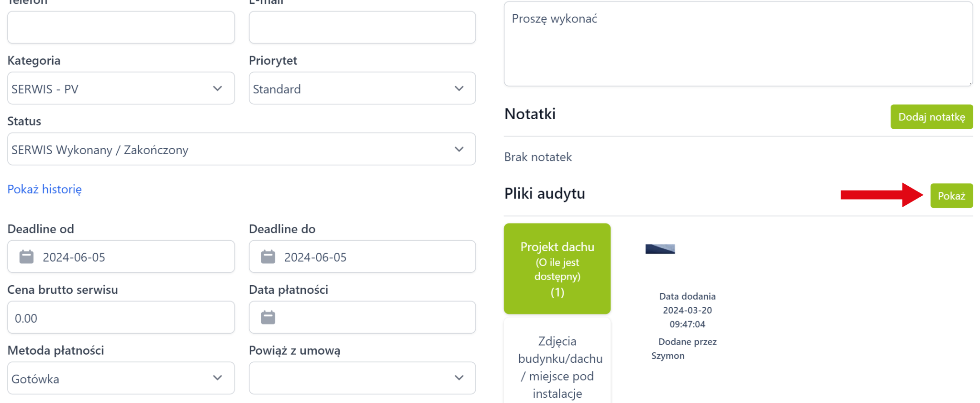Click the Pokaż historię link
The width and height of the screenshot is (980, 403).
[45, 190]
